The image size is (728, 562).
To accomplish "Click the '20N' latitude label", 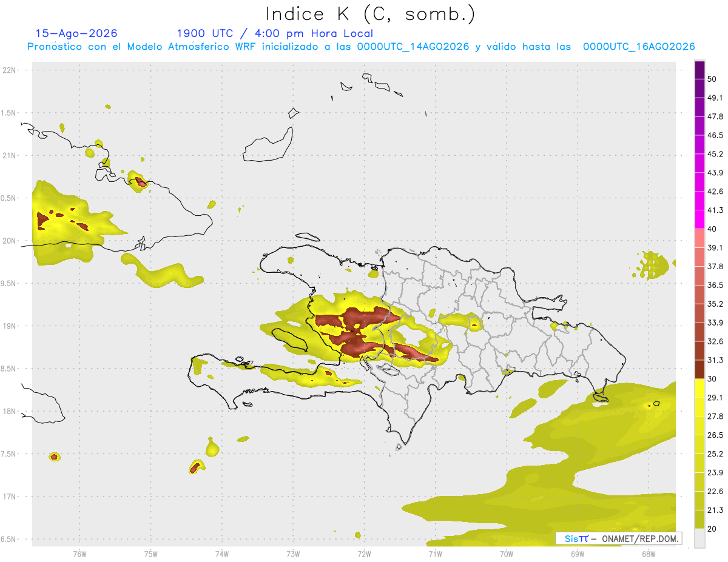I will point(9,241).
